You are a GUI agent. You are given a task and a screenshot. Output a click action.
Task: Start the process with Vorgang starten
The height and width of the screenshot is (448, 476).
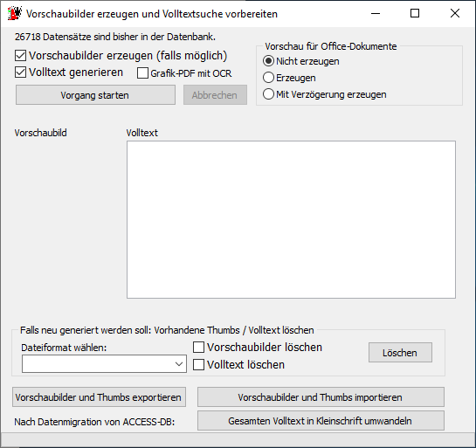pyautogui.click(x=95, y=95)
